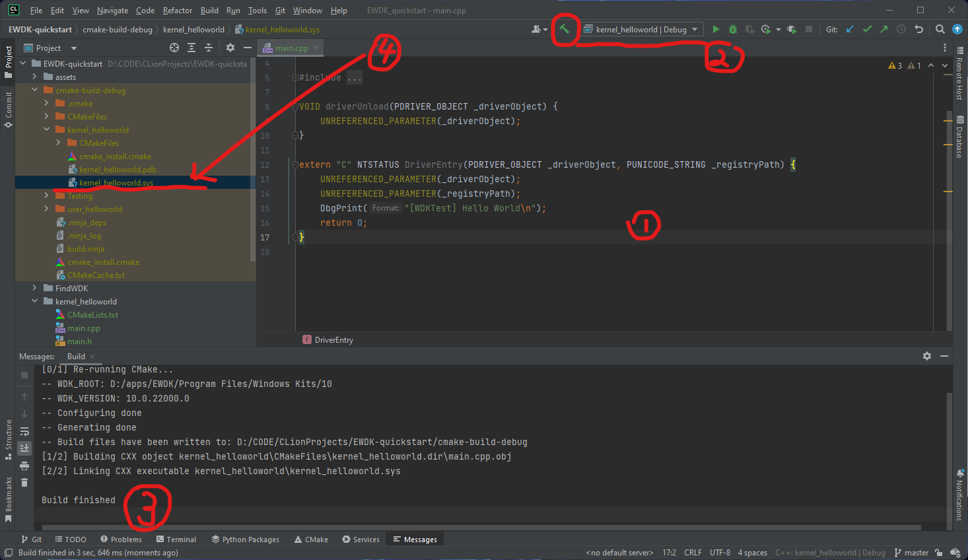Hide the Project panel with minus icon
This screenshot has height=560, width=968.
point(248,48)
